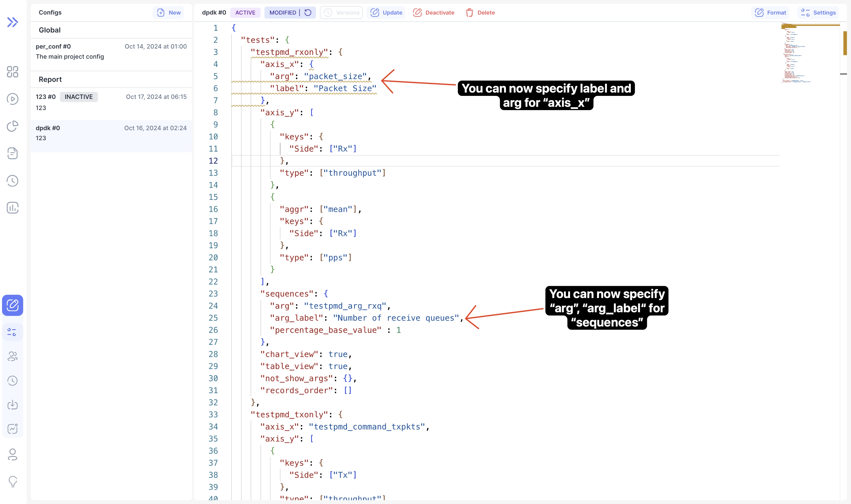Open the users group icon in sidebar
This screenshot has width=851, height=504.
coord(12,356)
